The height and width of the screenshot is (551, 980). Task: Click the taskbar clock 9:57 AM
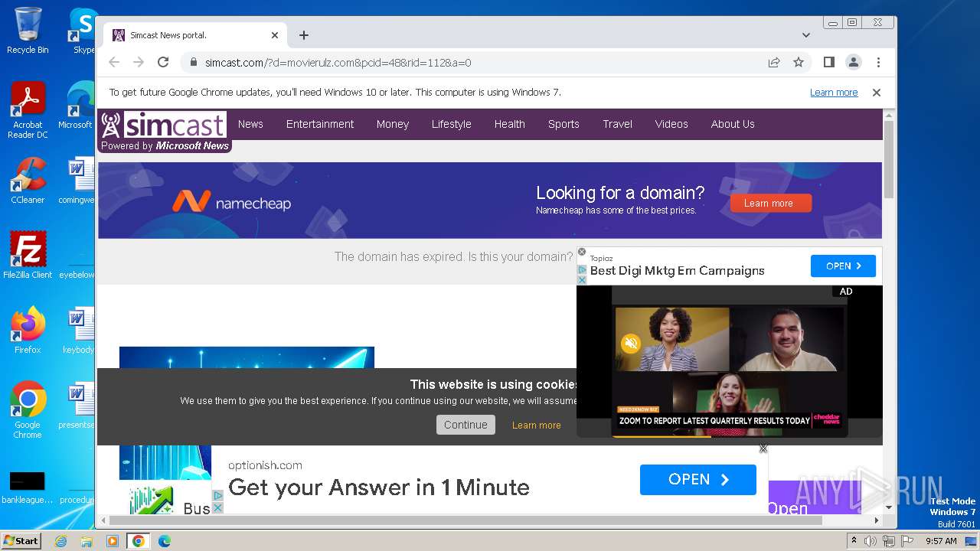pos(941,541)
